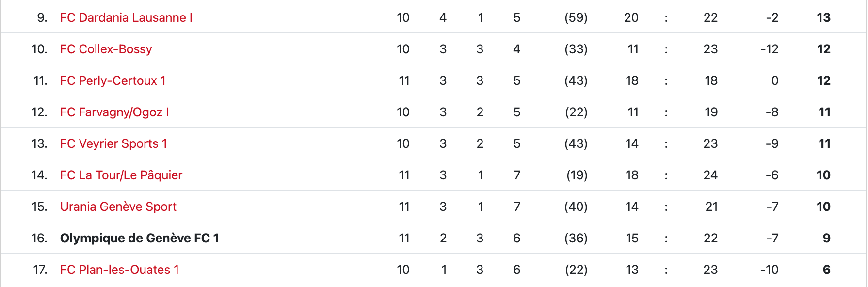Click the bold Olympique de Genève FC 1 name
868x287 pixels.
pyautogui.click(x=139, y=239)
